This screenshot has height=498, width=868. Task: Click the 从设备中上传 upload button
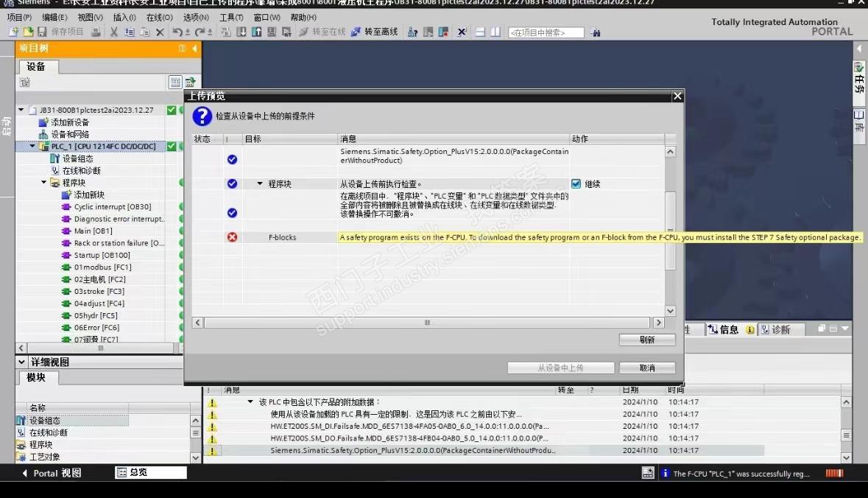point(561,368)
